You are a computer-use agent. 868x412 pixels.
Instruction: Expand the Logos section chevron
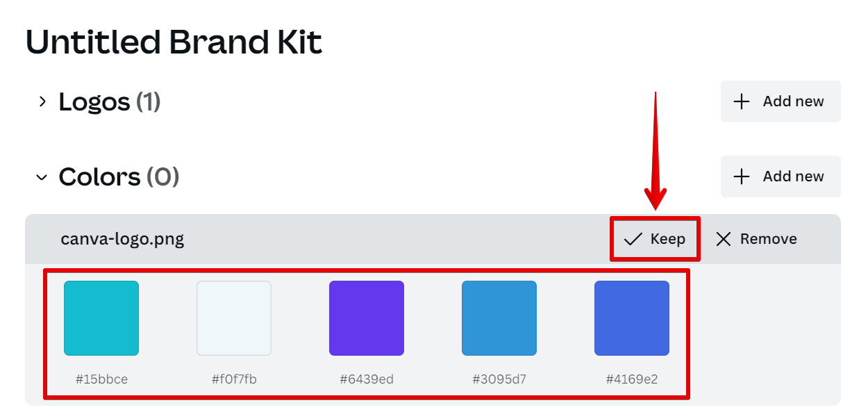click(x=42, y=102)
